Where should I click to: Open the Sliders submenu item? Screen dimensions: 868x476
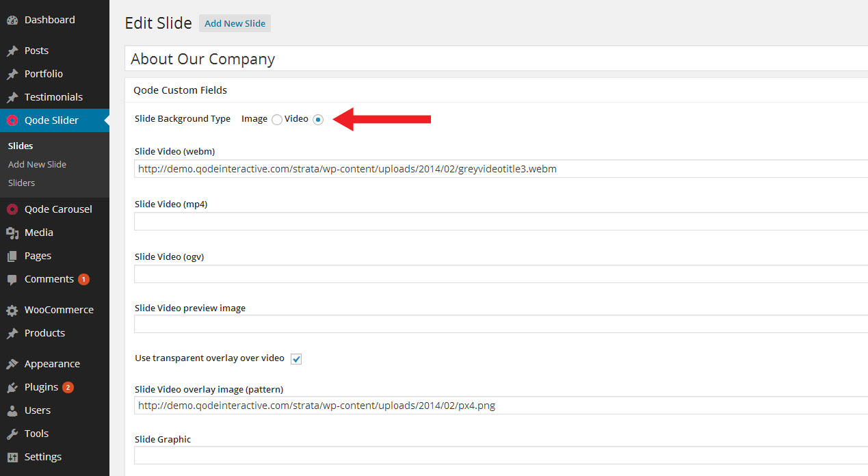21,183
